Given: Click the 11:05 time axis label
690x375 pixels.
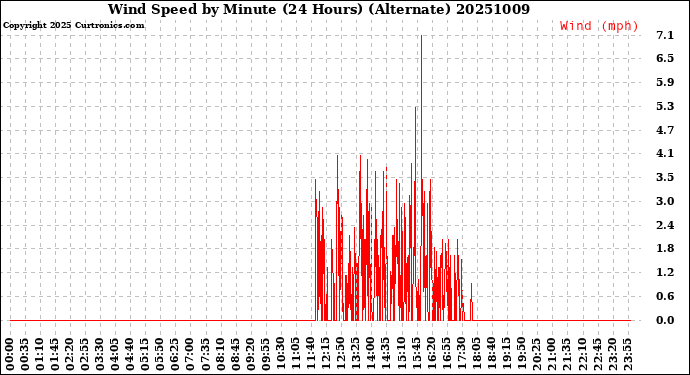Looking at the screenshot, I should 296,355.
